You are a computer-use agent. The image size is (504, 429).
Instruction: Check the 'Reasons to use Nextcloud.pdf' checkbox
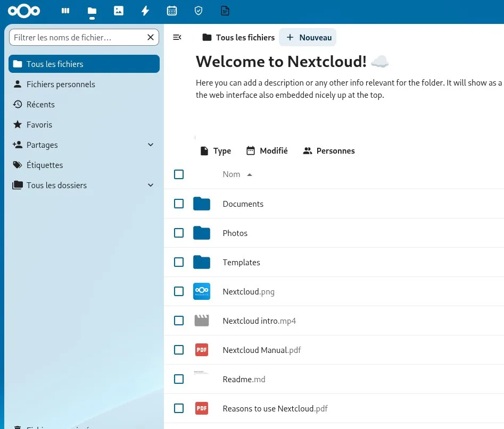[x=179, y=408]
